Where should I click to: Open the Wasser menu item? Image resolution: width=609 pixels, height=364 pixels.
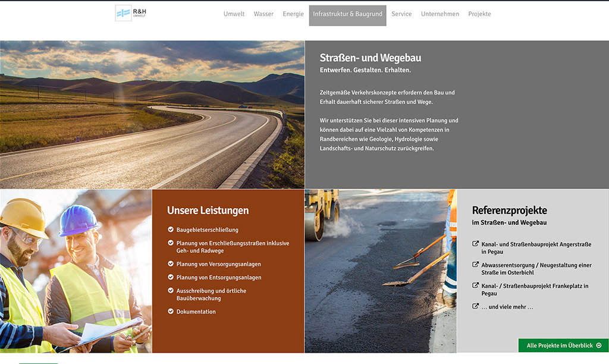click(x=263, y=14)
